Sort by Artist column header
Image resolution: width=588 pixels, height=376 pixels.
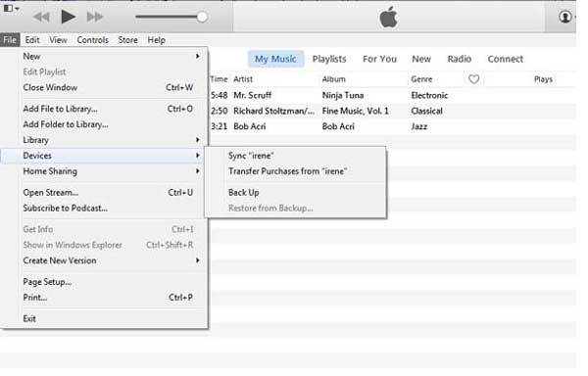point(243,79)
